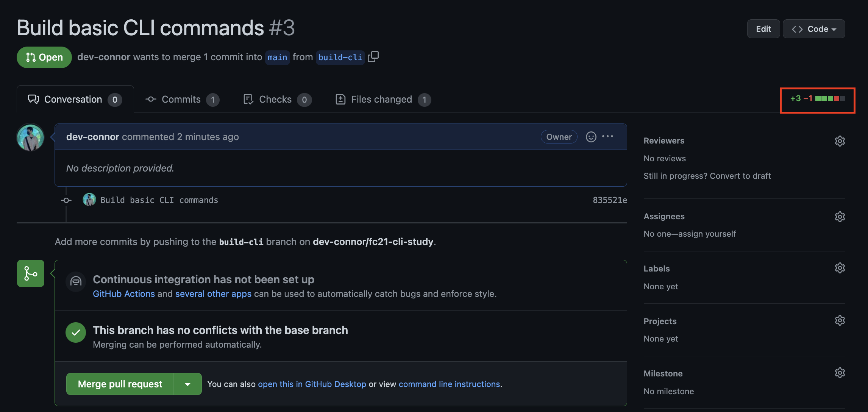Open the GitHub Actions link
The height and width of the screenshot is (412, 868).
pos(124,294)
